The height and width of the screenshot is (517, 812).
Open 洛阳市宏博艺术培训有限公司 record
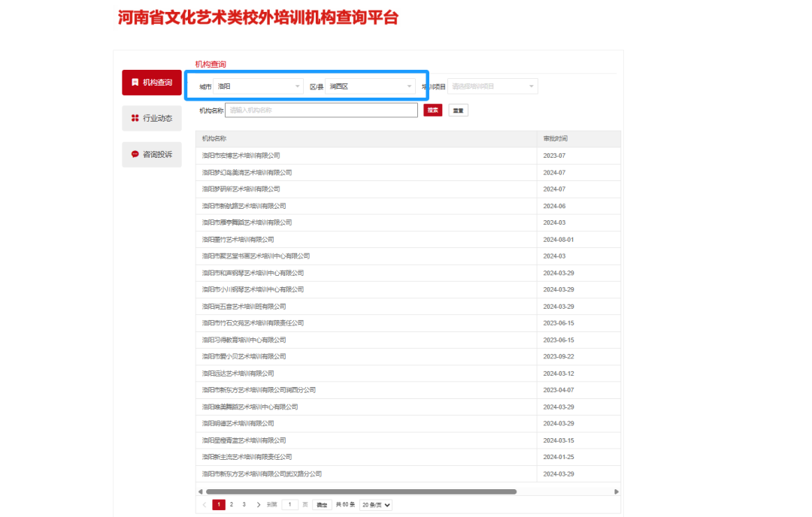(x=242, y=156)
